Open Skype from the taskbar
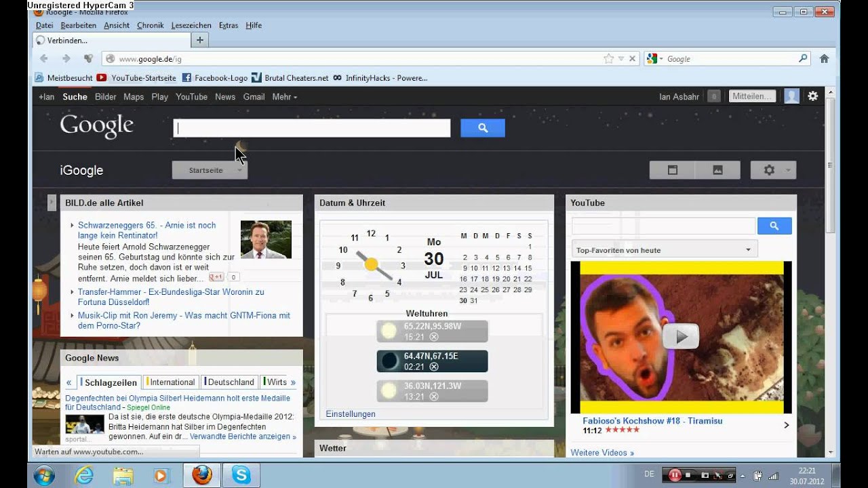The image size is (868, 488). click(x=241, y=475)
